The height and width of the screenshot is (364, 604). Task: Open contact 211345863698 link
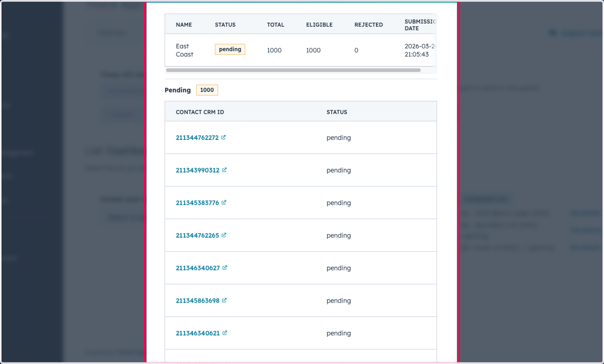coord(198,301)
